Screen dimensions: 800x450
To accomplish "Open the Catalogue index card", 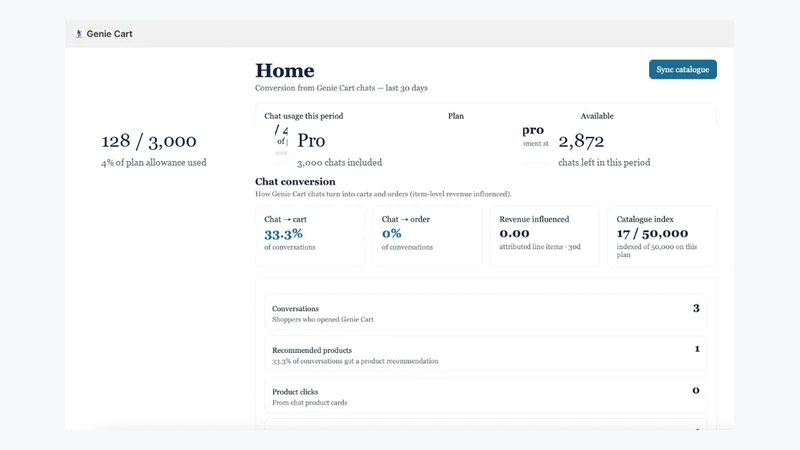I will tap(662, 236).
